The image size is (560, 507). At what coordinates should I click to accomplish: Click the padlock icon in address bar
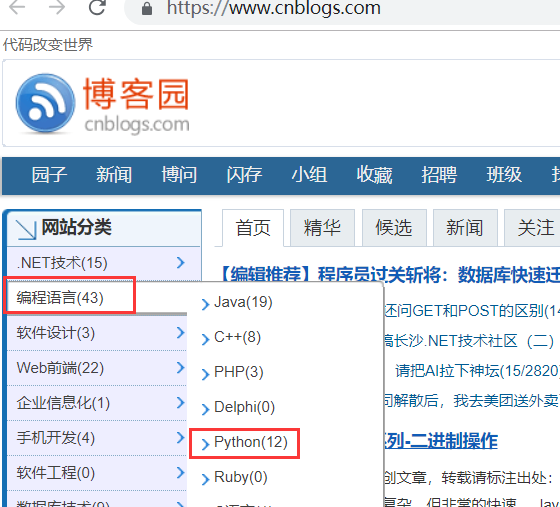coord(147,9)
